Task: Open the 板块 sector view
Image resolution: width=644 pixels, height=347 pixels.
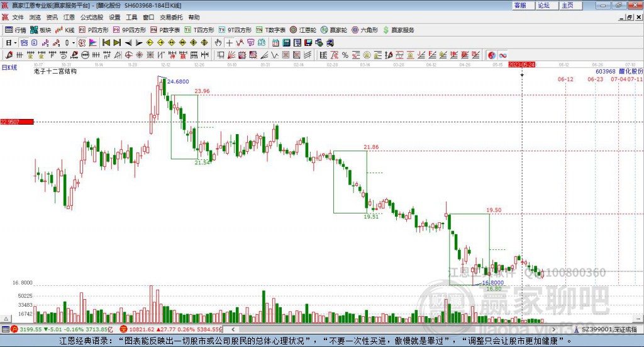Action: point(41,30)
